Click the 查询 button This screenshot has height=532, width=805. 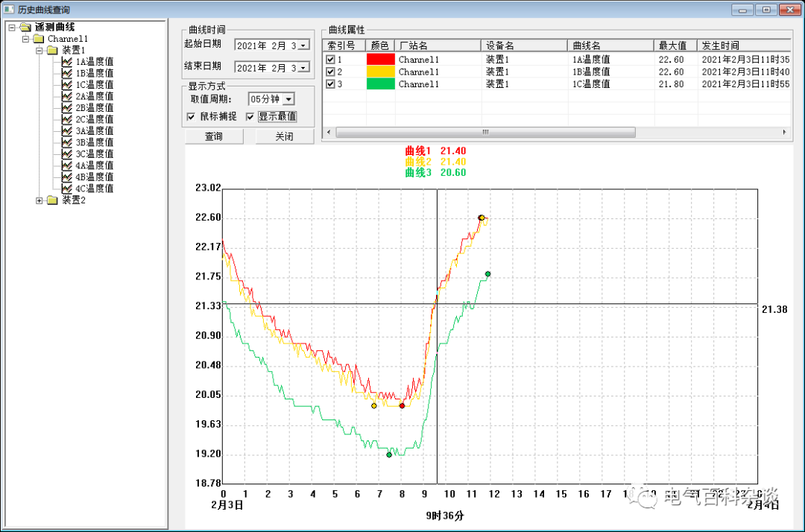click(214, 136)
